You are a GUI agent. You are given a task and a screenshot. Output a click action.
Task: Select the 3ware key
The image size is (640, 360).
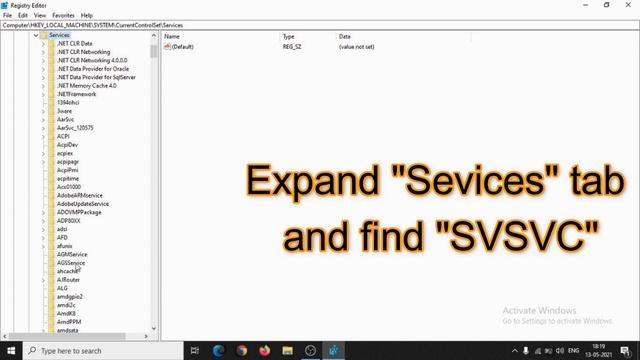[64, 111]
